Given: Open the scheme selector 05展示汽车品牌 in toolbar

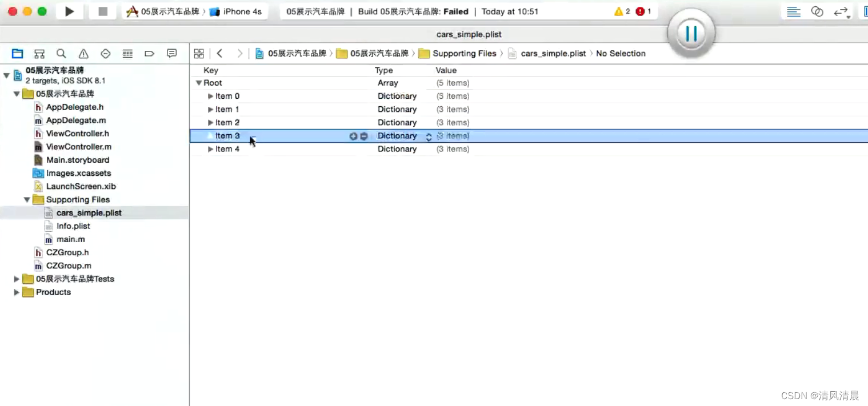Looking at the screenshot, I should click(163, 11).
